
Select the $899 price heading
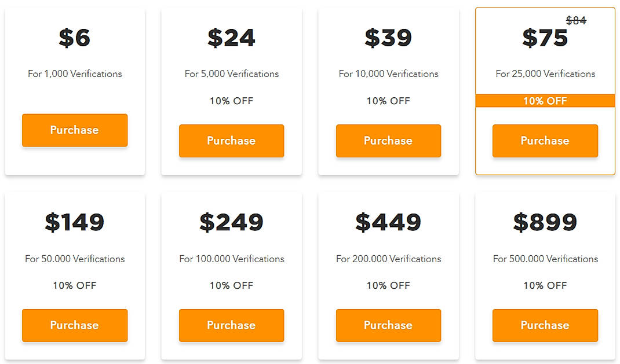click(545, 222)
